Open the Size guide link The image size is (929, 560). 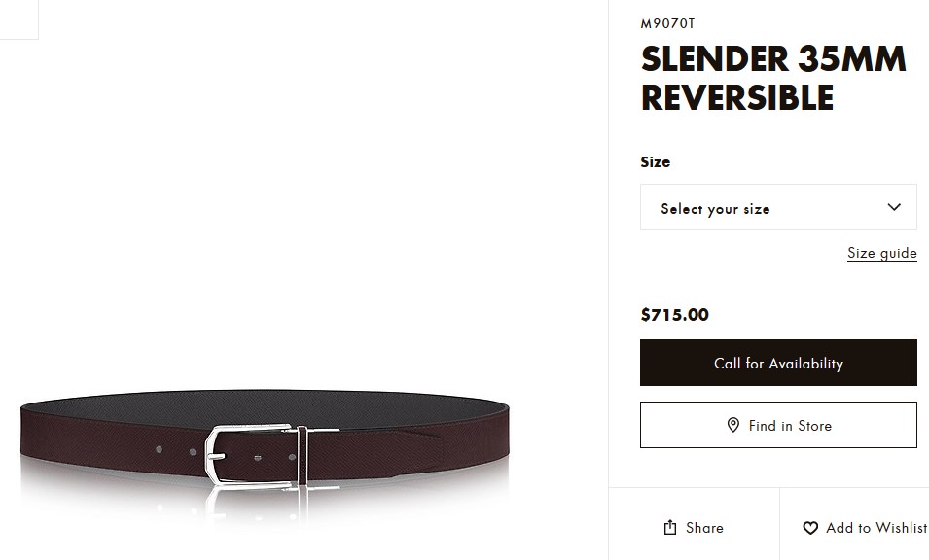(881, 254)
